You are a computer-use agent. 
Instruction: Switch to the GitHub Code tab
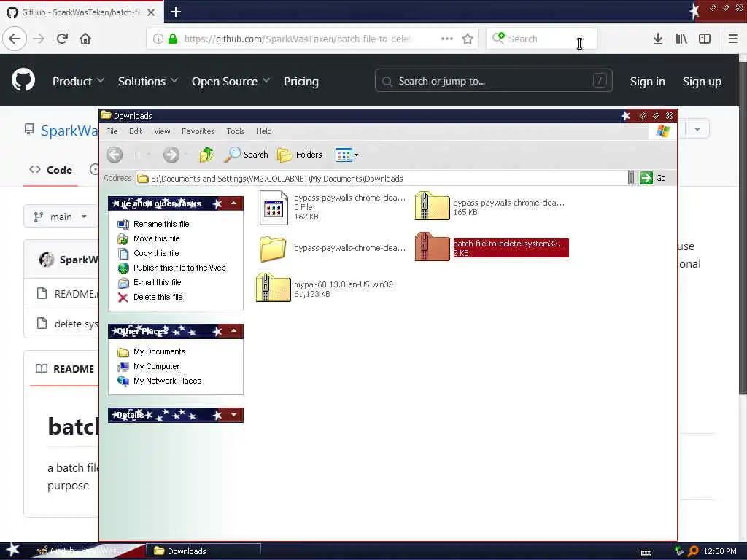pyautogui.click(x=51, y=170)
